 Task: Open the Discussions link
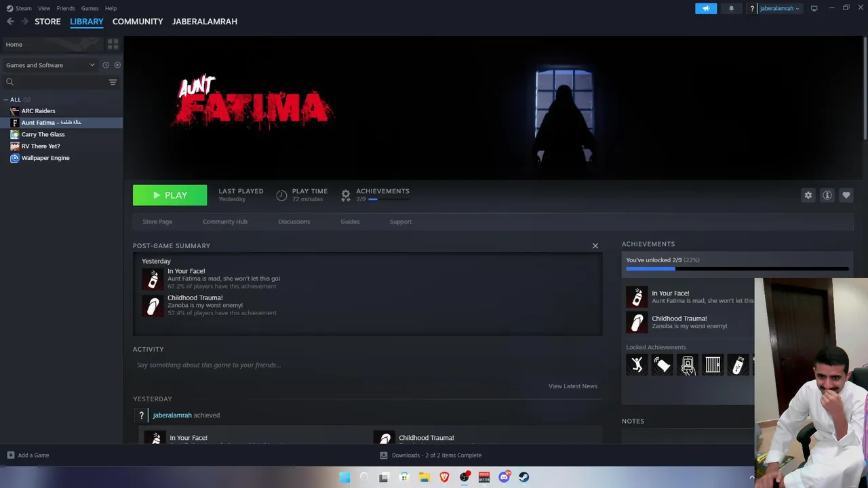[294, 222]
